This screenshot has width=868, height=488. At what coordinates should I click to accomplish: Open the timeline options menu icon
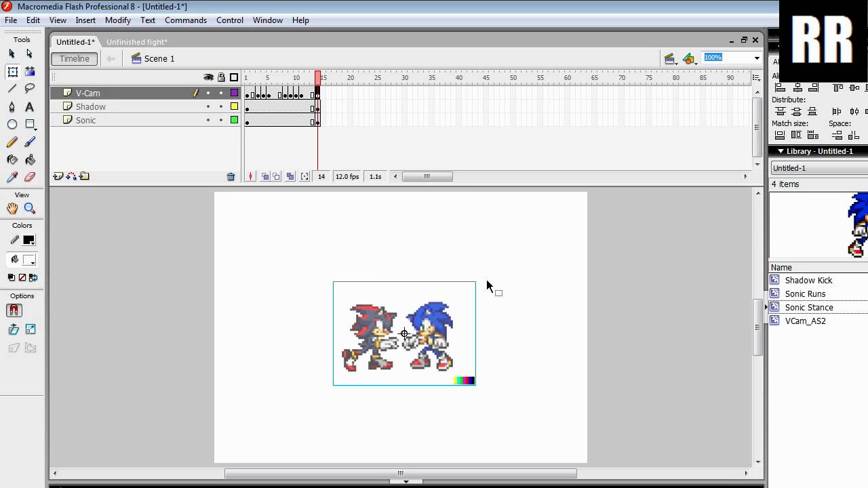click(x=756, y=78)
